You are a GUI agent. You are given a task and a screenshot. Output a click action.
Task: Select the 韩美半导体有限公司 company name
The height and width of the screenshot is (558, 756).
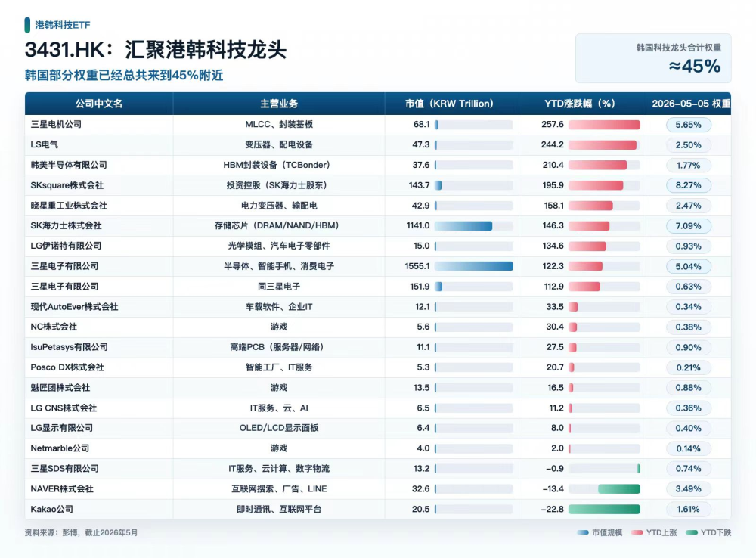point(69,165)
